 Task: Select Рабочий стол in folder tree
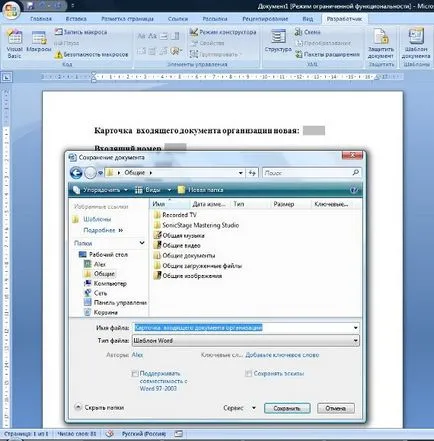click(103, 255)
